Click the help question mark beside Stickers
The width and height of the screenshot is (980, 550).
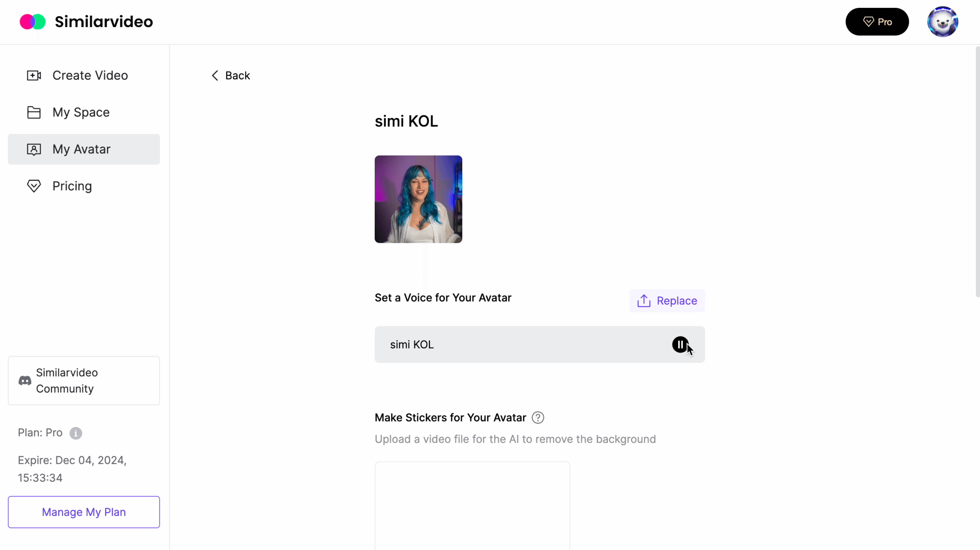(x=538, y=417)
